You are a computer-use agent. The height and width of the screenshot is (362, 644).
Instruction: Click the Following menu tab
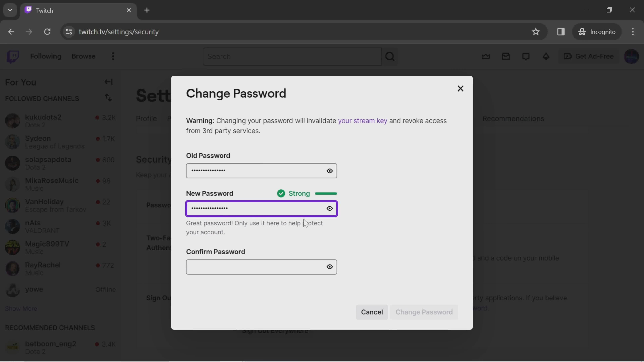46,56
